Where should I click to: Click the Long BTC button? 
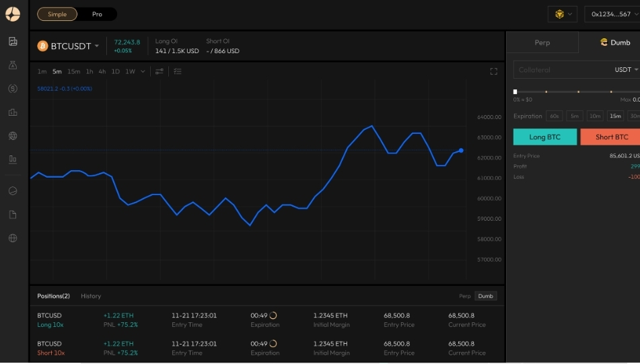[544, 137]
